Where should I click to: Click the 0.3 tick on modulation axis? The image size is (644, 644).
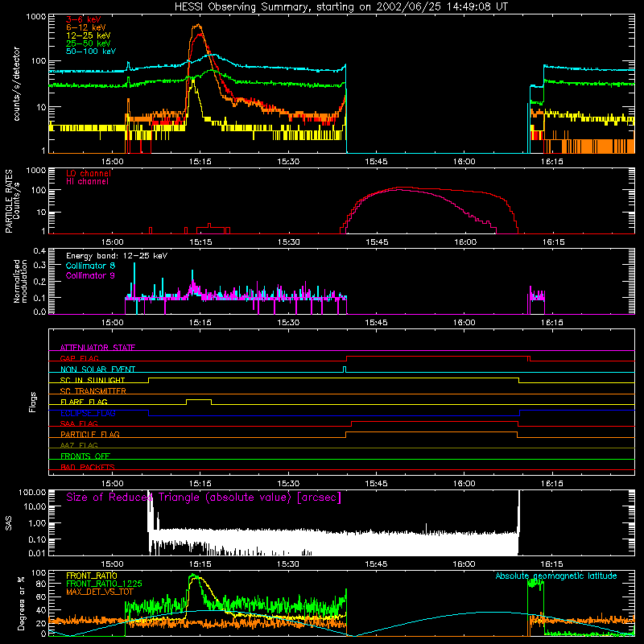(x=39, y=265)
